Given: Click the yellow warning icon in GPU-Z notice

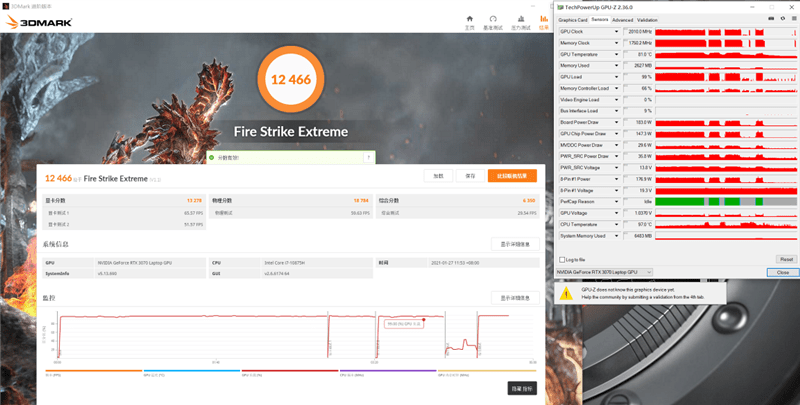Looking at the screenshot, I should coord(566,293).
